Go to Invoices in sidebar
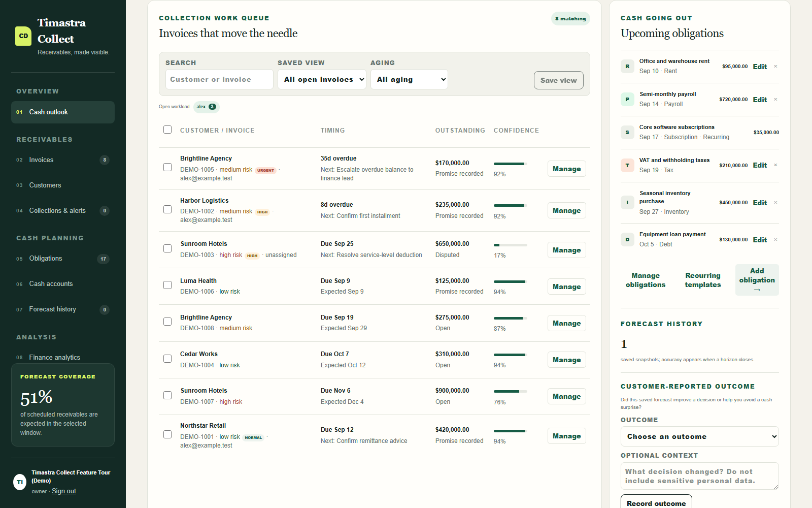This screenshot has width=812, height=508. [63, 160]
